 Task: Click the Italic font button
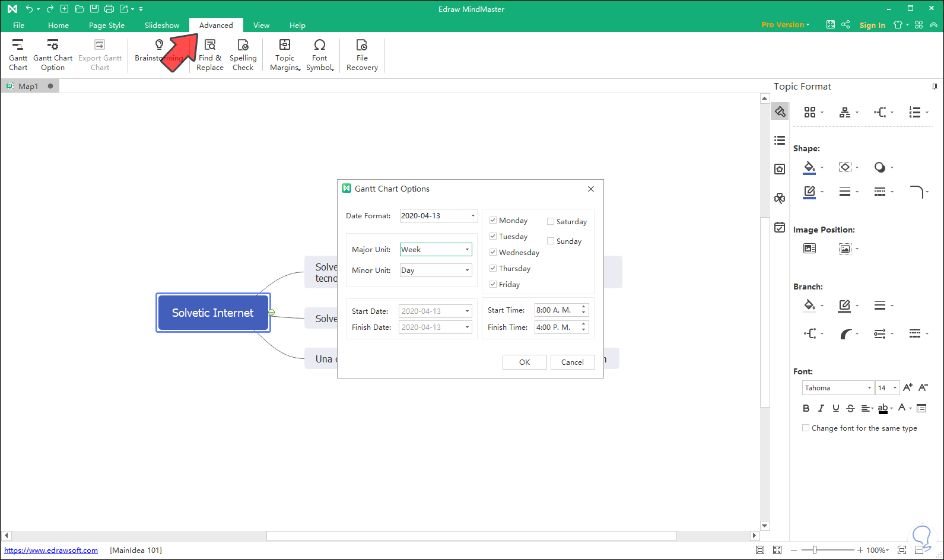[x=821, y=408]
